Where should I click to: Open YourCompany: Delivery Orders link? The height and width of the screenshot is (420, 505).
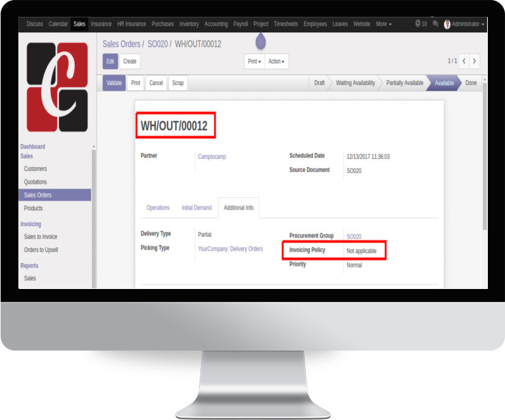[230, 249]
